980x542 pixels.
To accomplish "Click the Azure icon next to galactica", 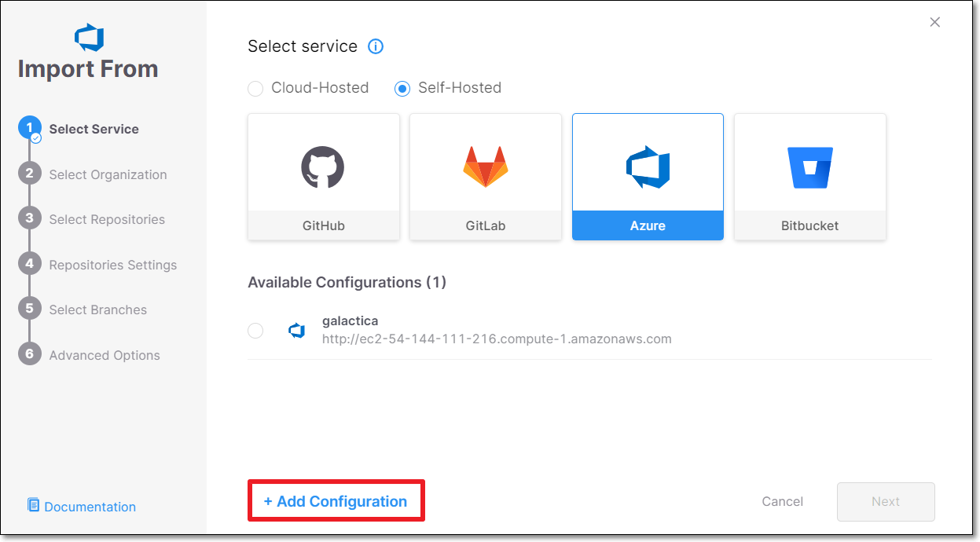I will [296, 331].
